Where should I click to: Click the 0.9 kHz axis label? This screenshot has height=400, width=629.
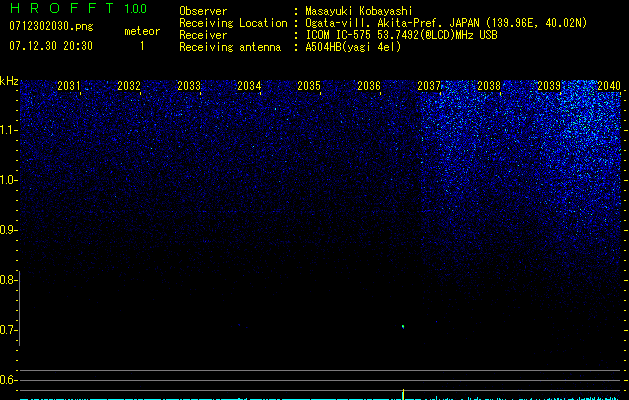[8, 230]
